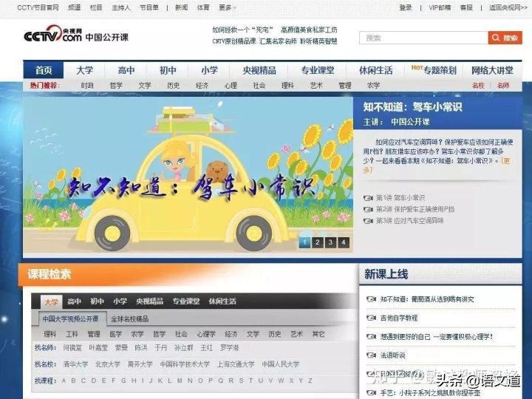Go back via 返回央视网 link
This screenshot has height=399, width=532.
click(x=508, y=7)
